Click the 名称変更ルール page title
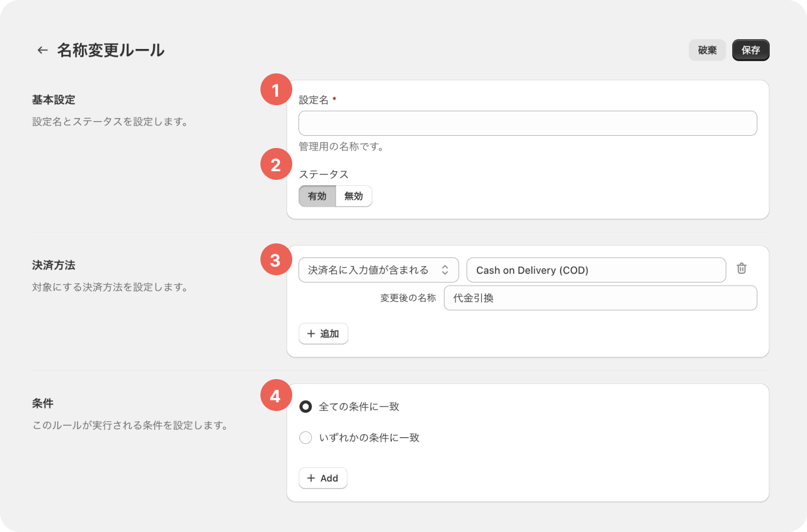 111,50
